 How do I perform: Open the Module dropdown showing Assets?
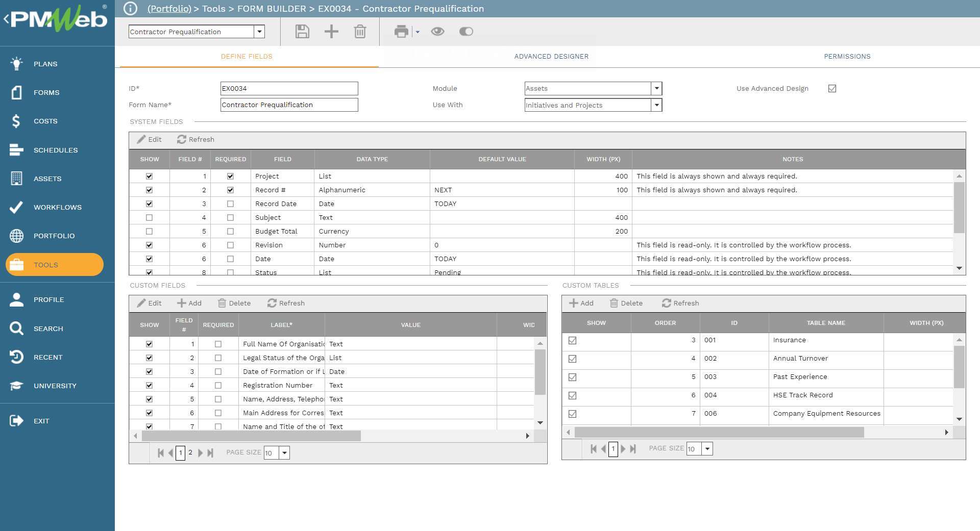click(657, 88)
